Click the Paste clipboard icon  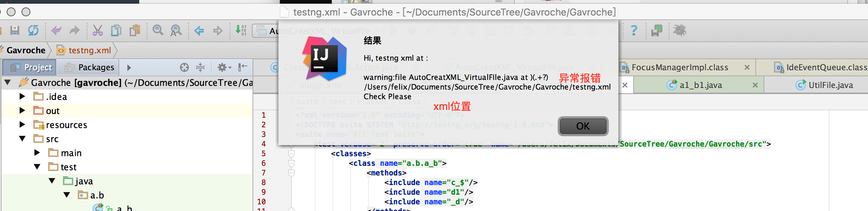pos(135,30)
